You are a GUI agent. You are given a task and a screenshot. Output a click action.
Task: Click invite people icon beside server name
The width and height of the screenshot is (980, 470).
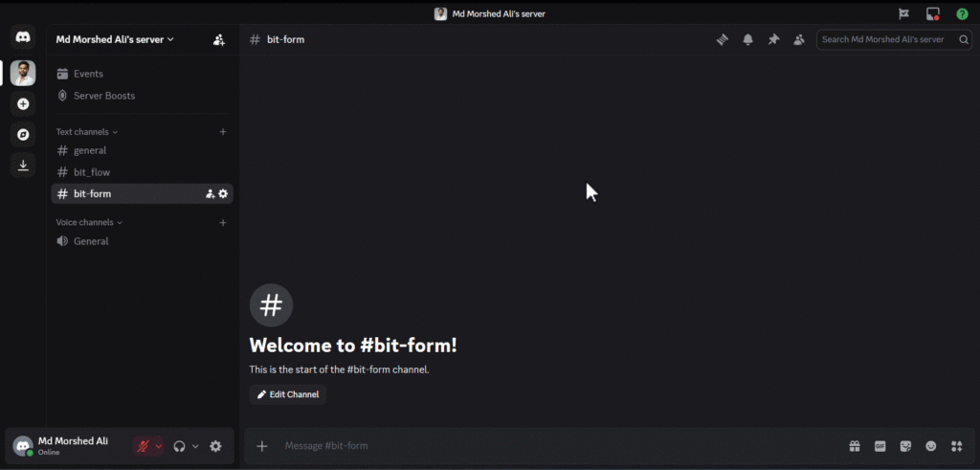point(219,39)
